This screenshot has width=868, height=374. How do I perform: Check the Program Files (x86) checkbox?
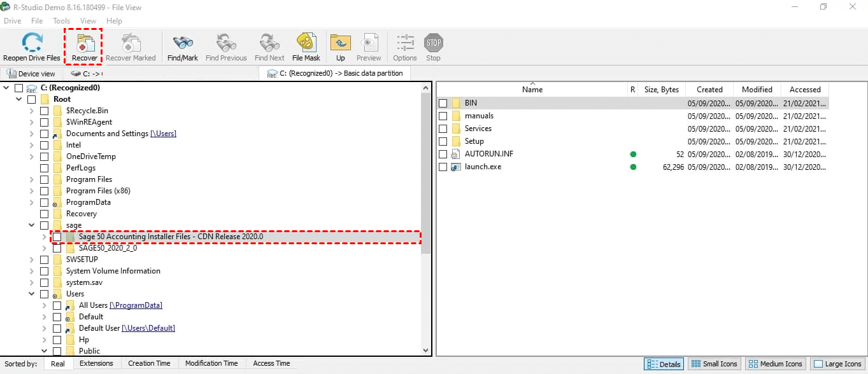click(x=44, y=191)
